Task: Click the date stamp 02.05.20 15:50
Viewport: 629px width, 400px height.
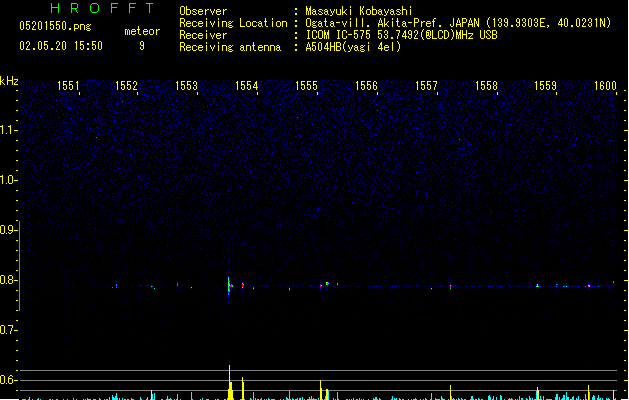Action: pos(61,46)
